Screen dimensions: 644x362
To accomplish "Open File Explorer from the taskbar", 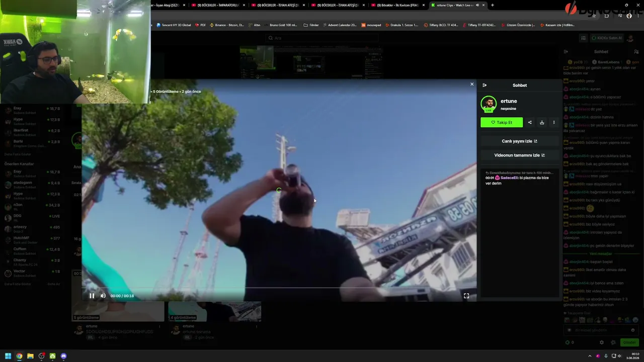I will coord(30,356).
